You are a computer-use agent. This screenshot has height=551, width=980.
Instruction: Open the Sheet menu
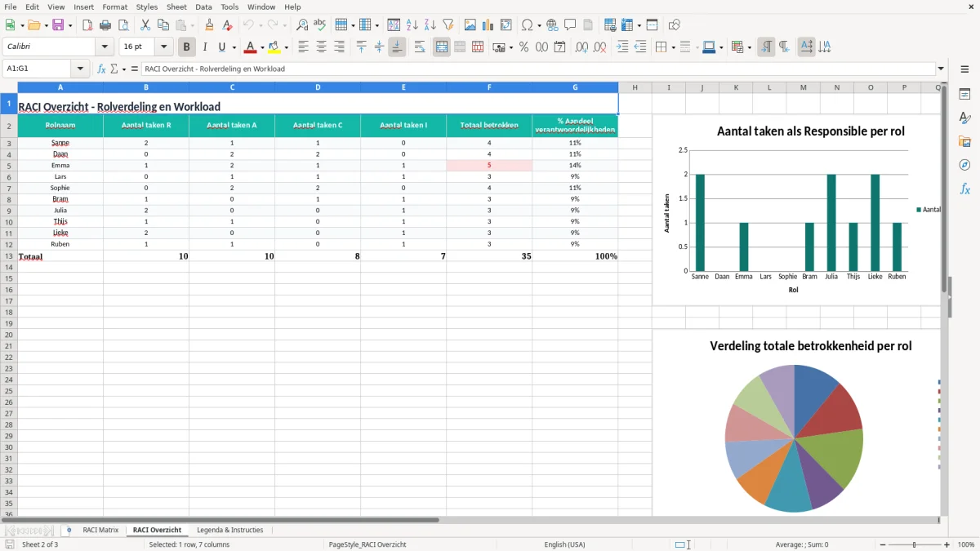click(176, 7)
